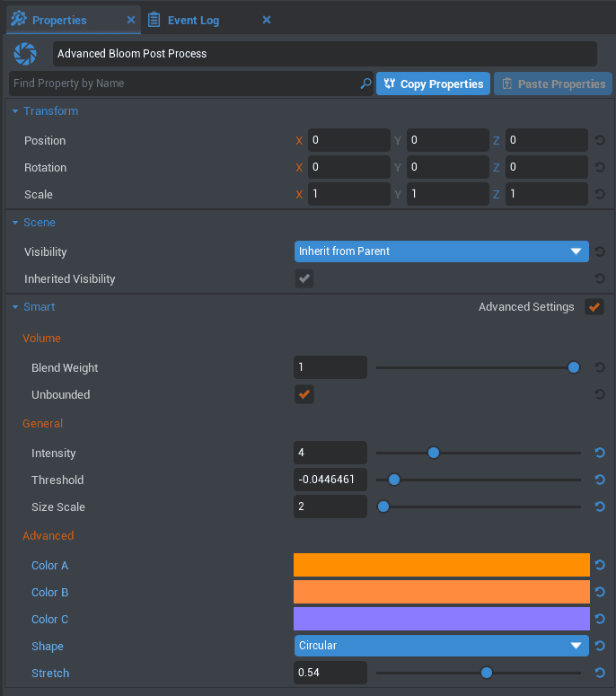Switch to the Event Log tab
Screen dimensions: 616x696
click(193, 20)
